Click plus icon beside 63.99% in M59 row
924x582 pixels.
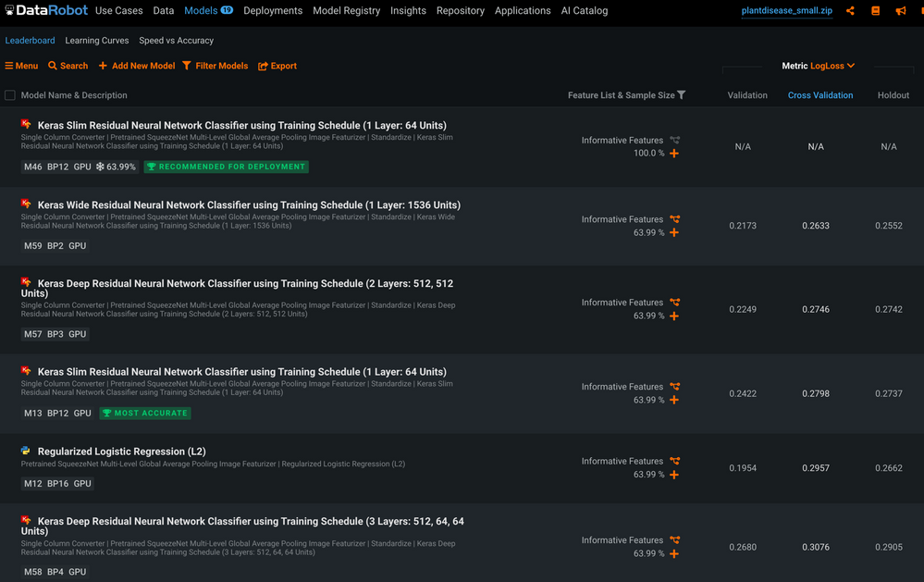coord(674,233)
